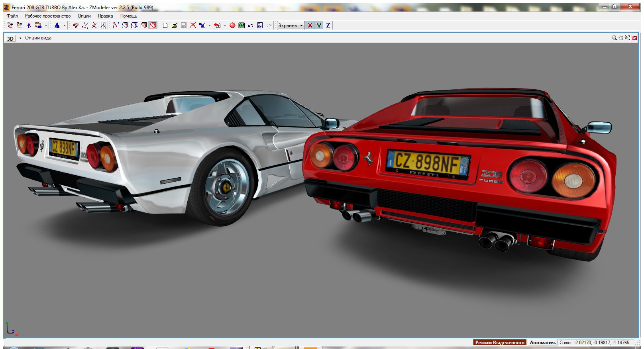Open the Правка menu
This screenshot has height=349, width=644.
click(x=106, y=16)
